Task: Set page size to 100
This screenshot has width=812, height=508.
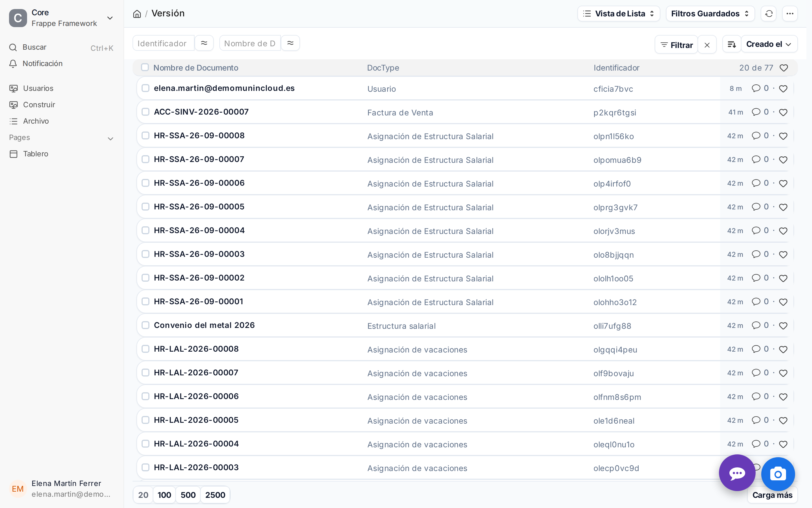Action: click(x=164, y=495)
